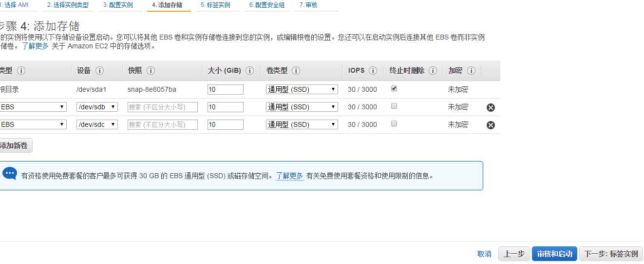
Task: Click size field for /dev/sdc volume
Action: coord(226,124)
